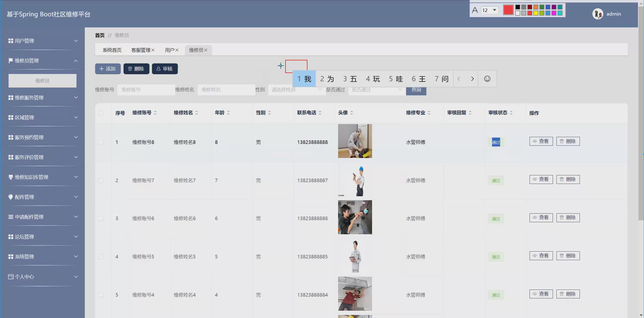The image size is (644, 318).
Task: Open 维修员 sidebar submenu item
Action: [42, 81]
